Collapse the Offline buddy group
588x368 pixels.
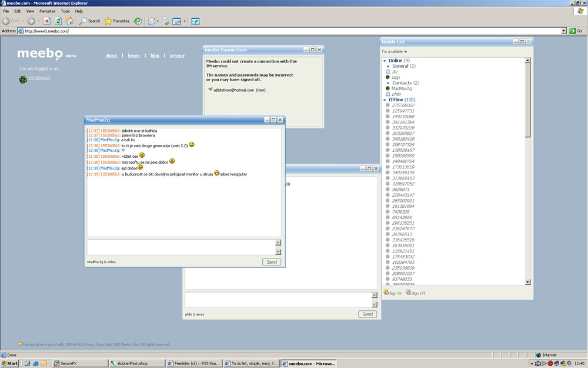pos(385,100)
